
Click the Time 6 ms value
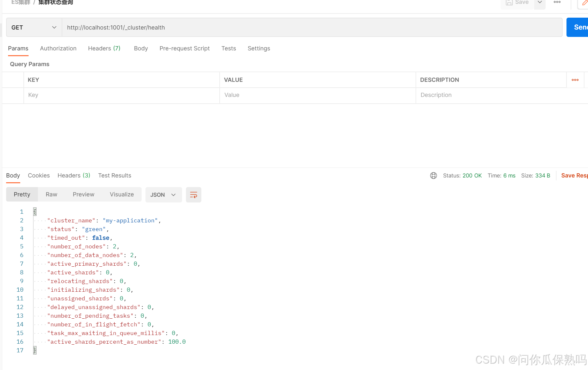click(509, 176)
